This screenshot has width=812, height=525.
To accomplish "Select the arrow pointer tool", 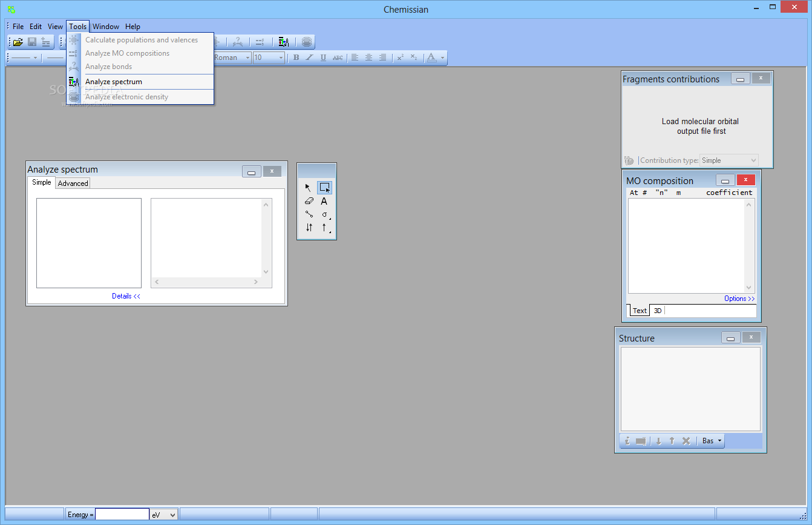I will pyautogui.click(x=309, y=188).
